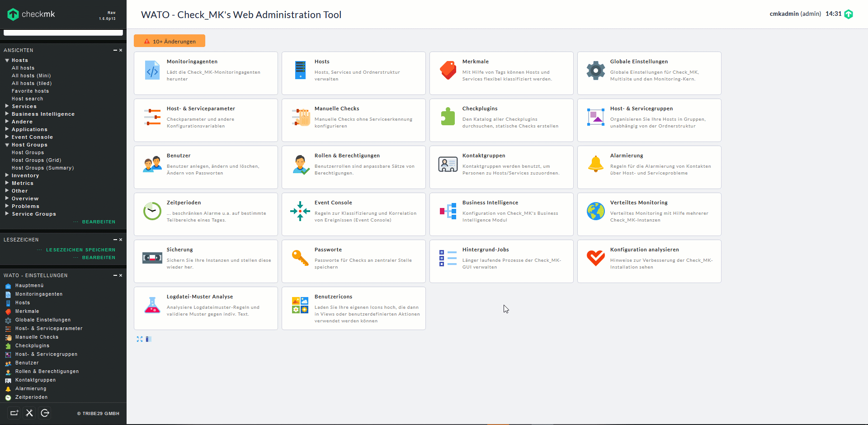
Task: Minimize the WATO - Einstellungen snapin
Action: [115, 275]
